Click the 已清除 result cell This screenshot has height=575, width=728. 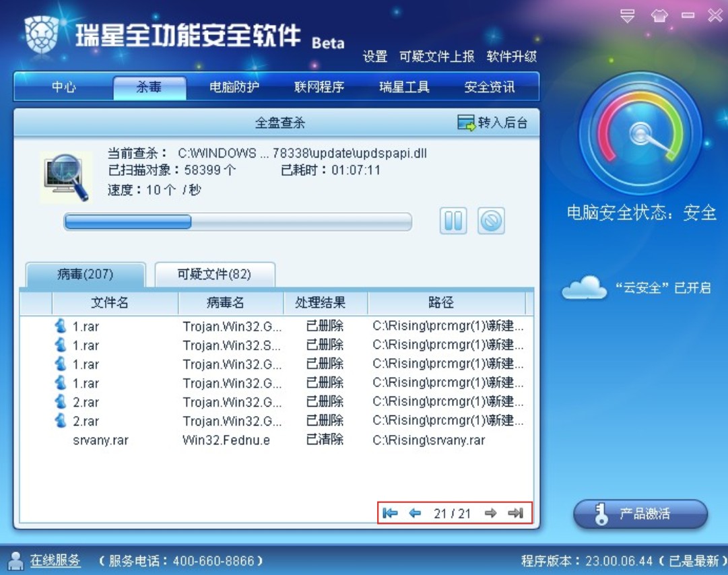(x=325, y=439)
